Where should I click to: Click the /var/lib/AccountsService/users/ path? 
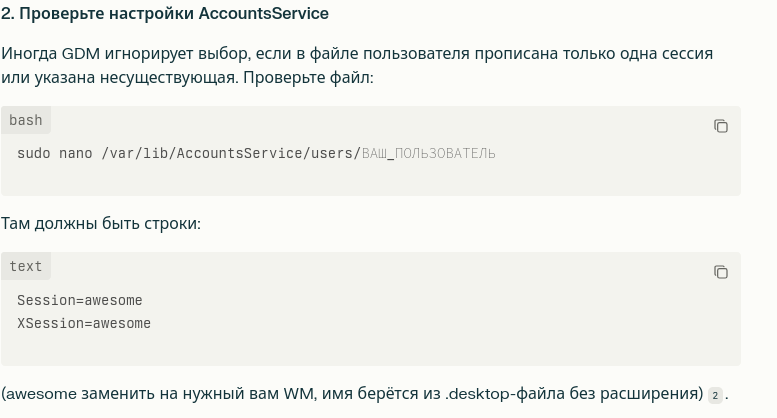231,154
